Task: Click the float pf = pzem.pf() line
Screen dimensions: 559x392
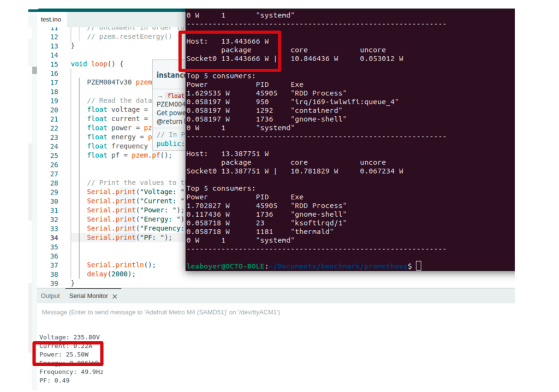Action: [129, 155]
